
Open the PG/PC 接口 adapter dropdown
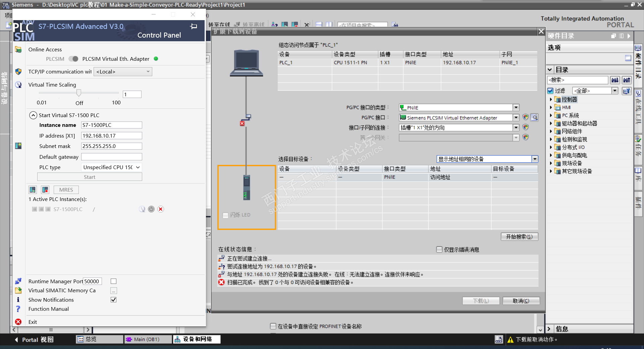pyautogui.click(x=516, y=117)
